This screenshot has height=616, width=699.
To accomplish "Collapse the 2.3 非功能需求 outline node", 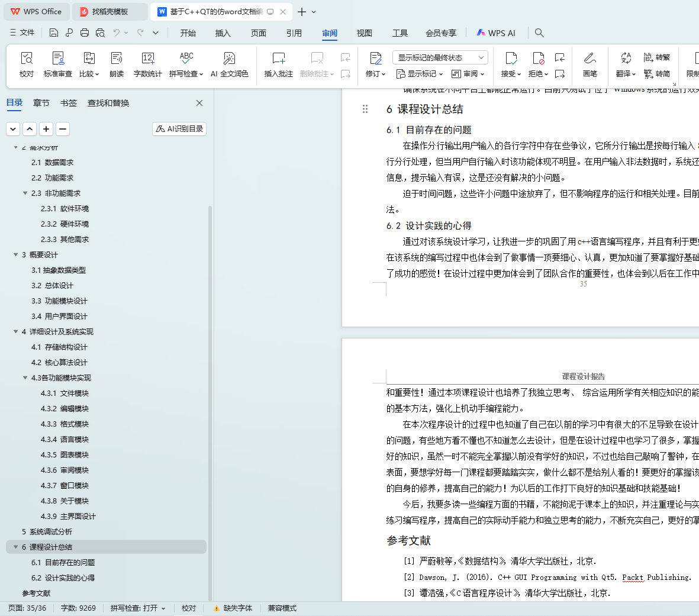I will click(x=25, y=193).
